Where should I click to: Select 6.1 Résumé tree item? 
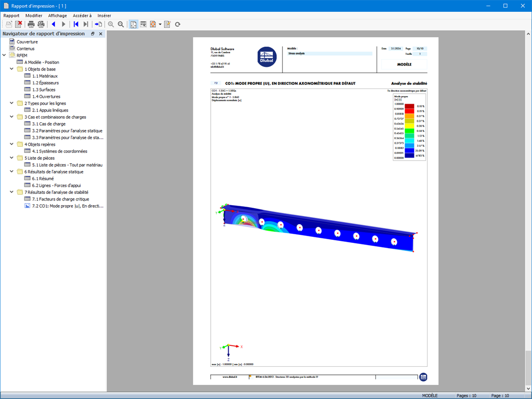click(x=43, y=179)
